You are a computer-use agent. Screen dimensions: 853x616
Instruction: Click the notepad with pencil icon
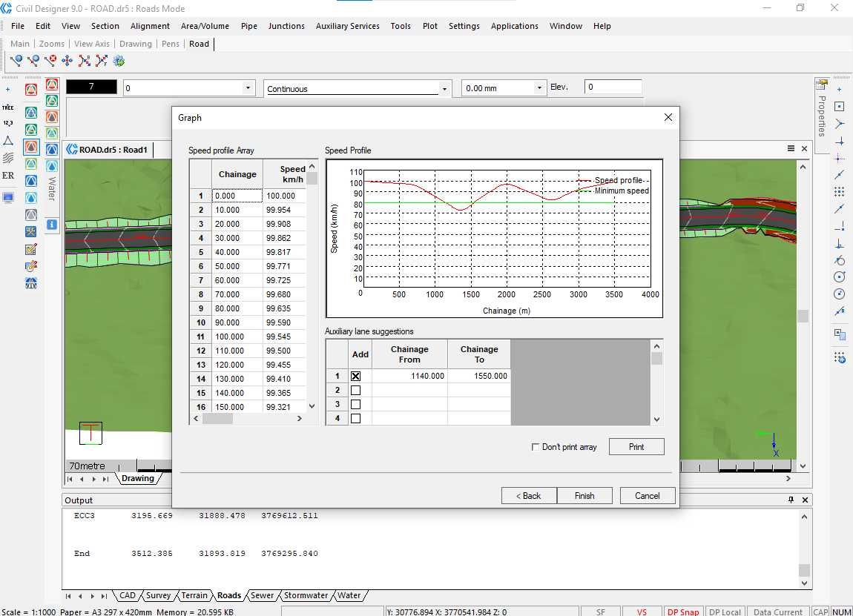31,249
